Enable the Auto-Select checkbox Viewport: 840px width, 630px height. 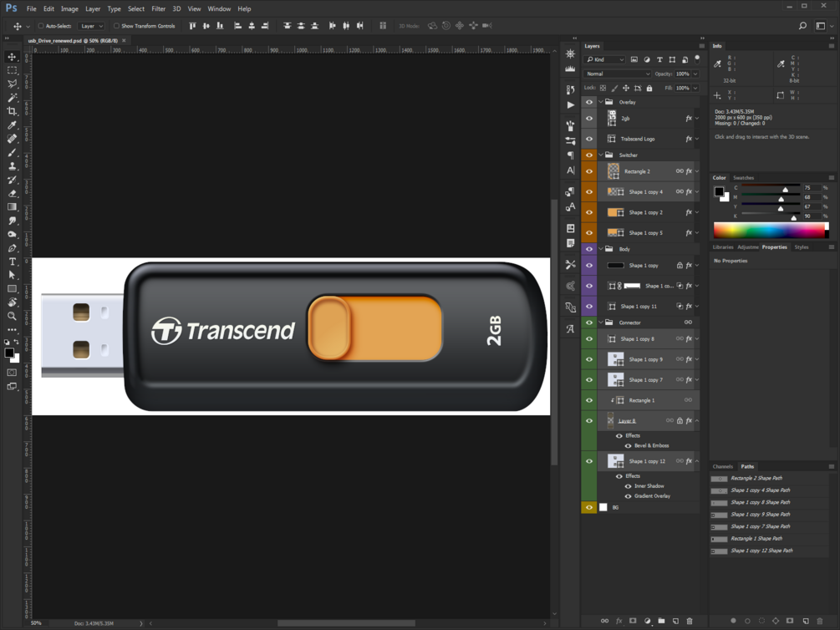(41, 26)
